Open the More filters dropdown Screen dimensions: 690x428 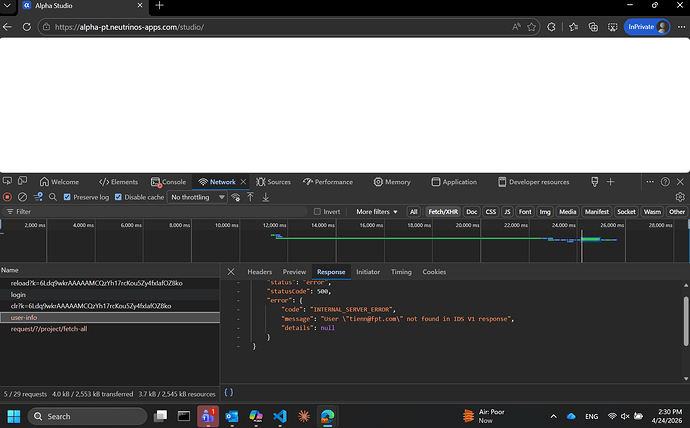tap(377, 212)
